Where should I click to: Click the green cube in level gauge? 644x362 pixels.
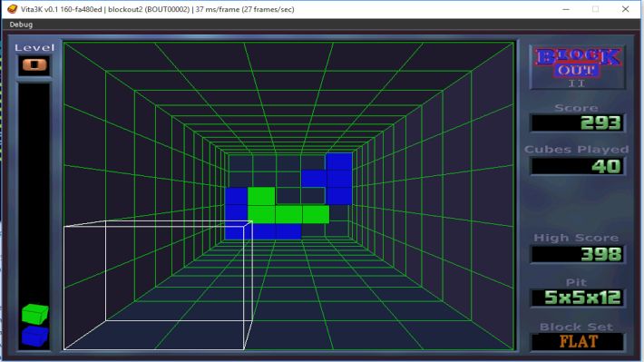tap(34, 314)
